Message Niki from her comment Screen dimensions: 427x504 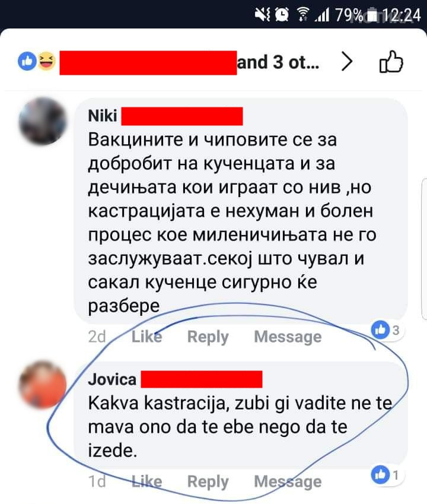[288, 337]
